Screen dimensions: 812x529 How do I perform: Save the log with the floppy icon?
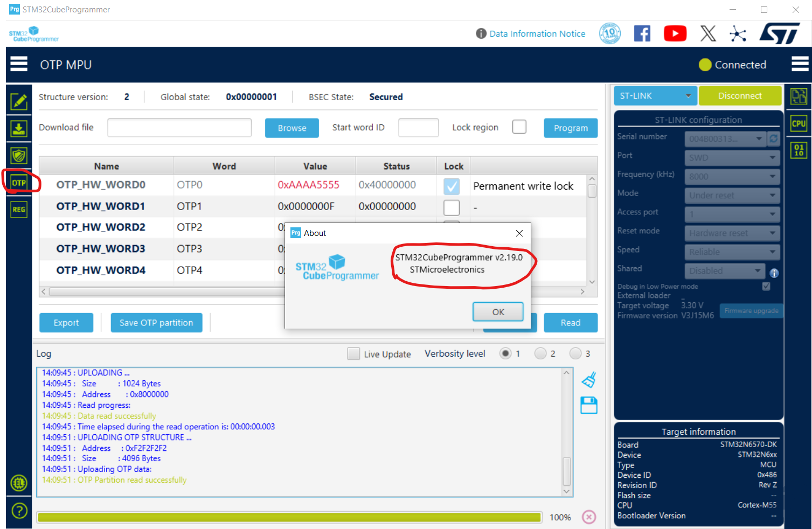[589, 405]
